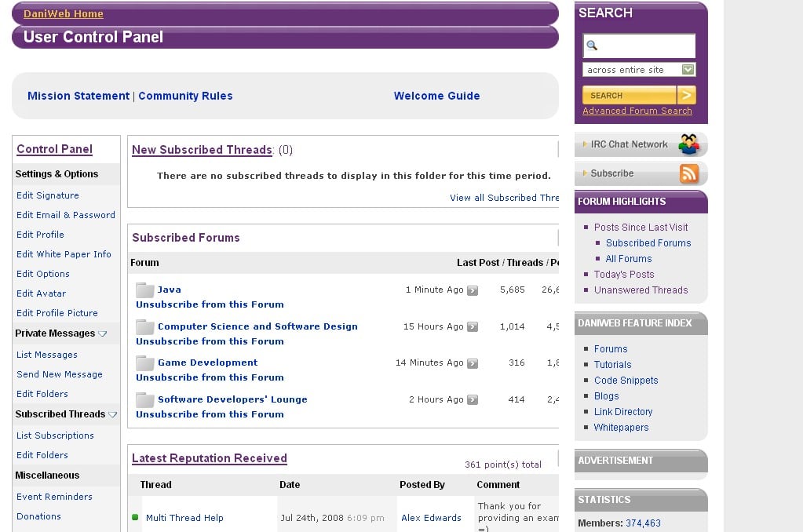
Task: Open the DaniWeb Home link
Action: (x=64, y=14)
